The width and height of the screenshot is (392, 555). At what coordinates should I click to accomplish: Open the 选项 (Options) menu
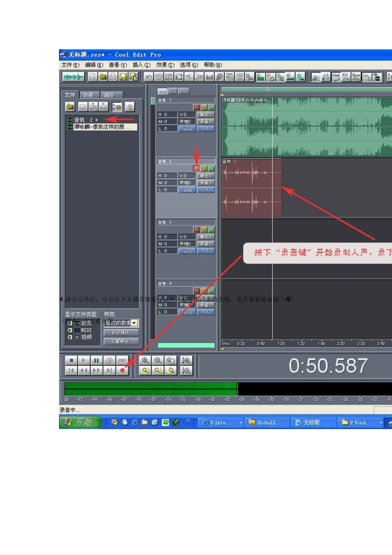pos(189,65)
